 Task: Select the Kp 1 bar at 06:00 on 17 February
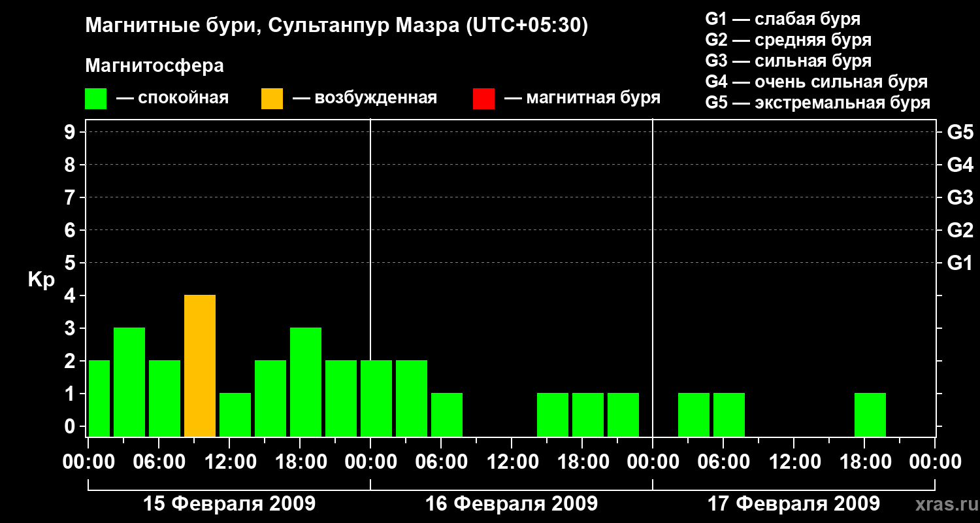click(x=729, y=415)
